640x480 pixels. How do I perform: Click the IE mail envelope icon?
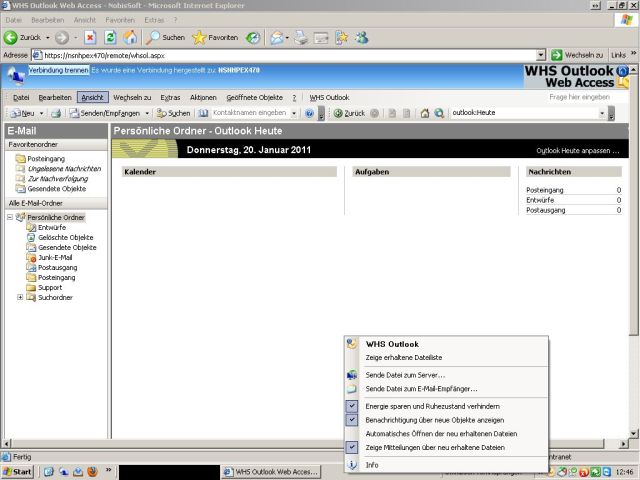277,38
